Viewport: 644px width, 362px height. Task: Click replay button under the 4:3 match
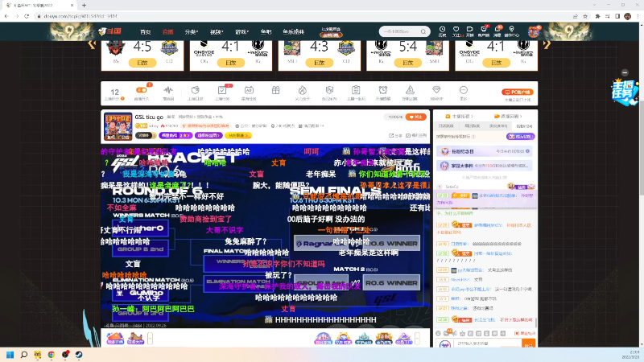pos(319,63)
